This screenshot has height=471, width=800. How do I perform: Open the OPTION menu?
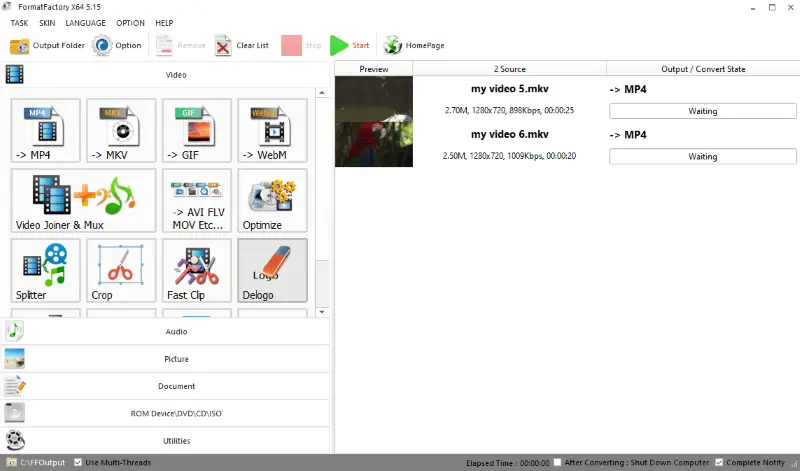[130, 23]
